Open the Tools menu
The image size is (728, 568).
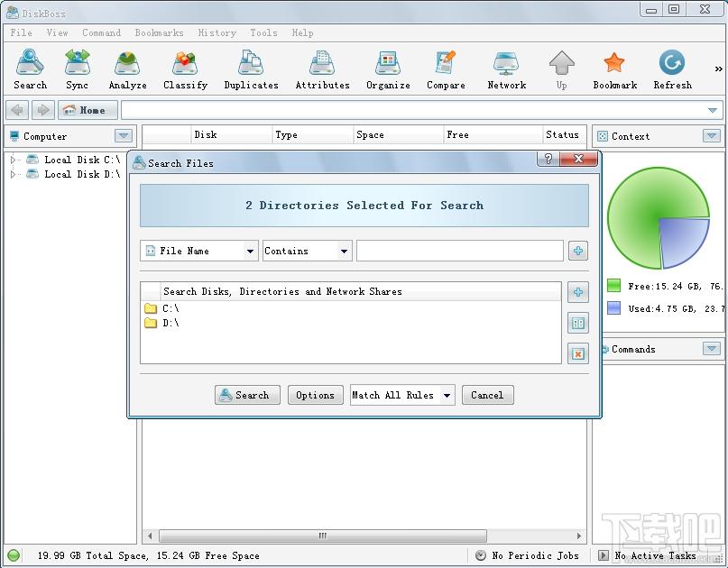[x=263, y=32]
